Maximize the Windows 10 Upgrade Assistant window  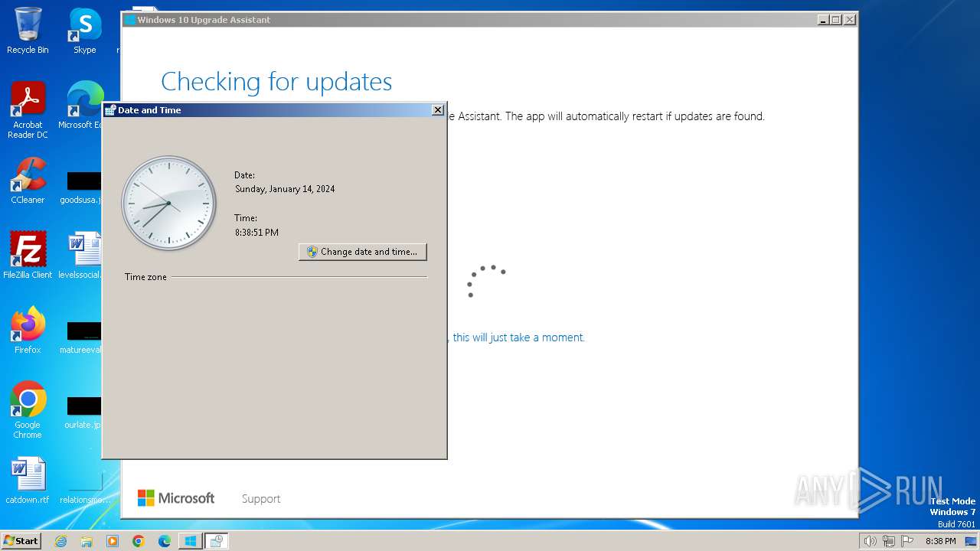point(835,20)
